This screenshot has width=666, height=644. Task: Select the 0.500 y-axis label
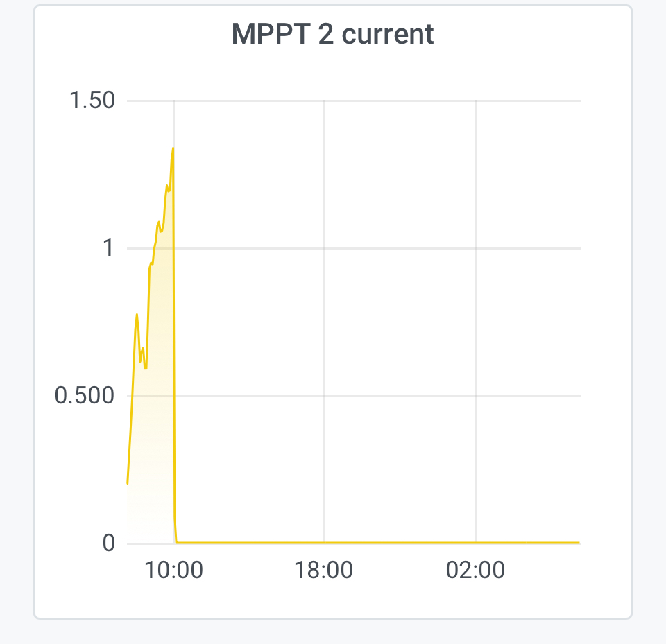[85, 396]
